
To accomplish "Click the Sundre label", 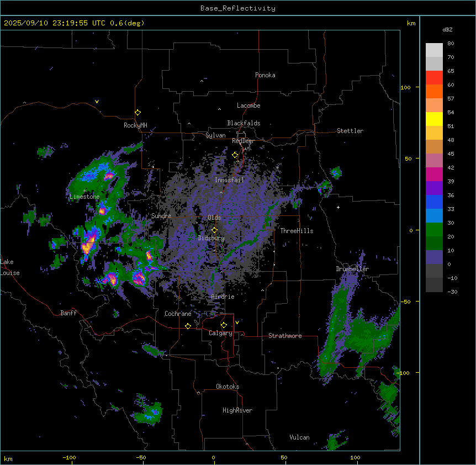I will pyautogui.click(x=161, y=216).
